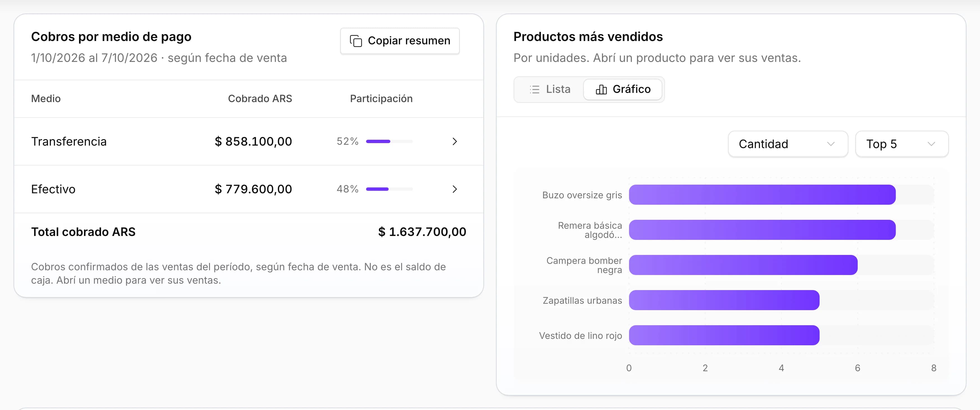
Task: Click the Campera bomber negra label
Action: [584, 265]
